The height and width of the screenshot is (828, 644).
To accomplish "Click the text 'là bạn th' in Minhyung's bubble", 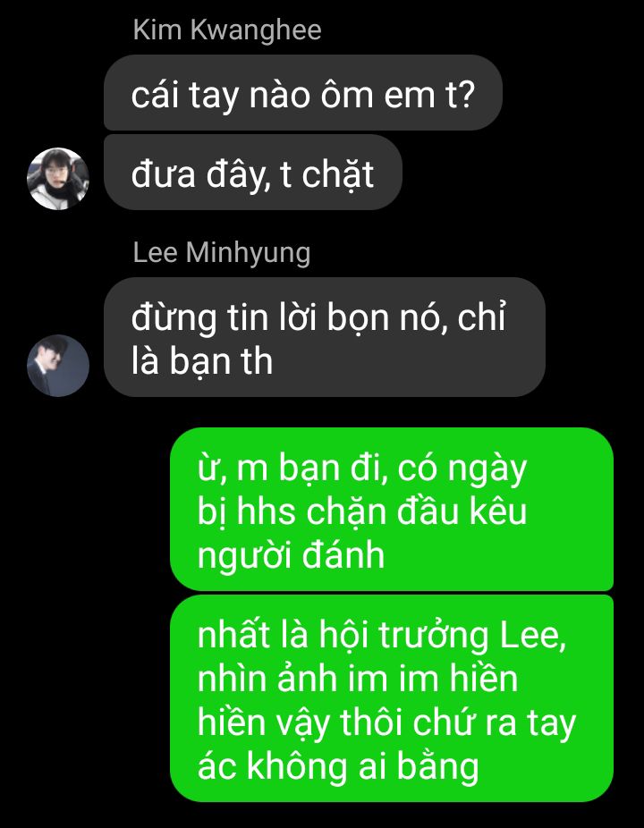I will point(202,362).
